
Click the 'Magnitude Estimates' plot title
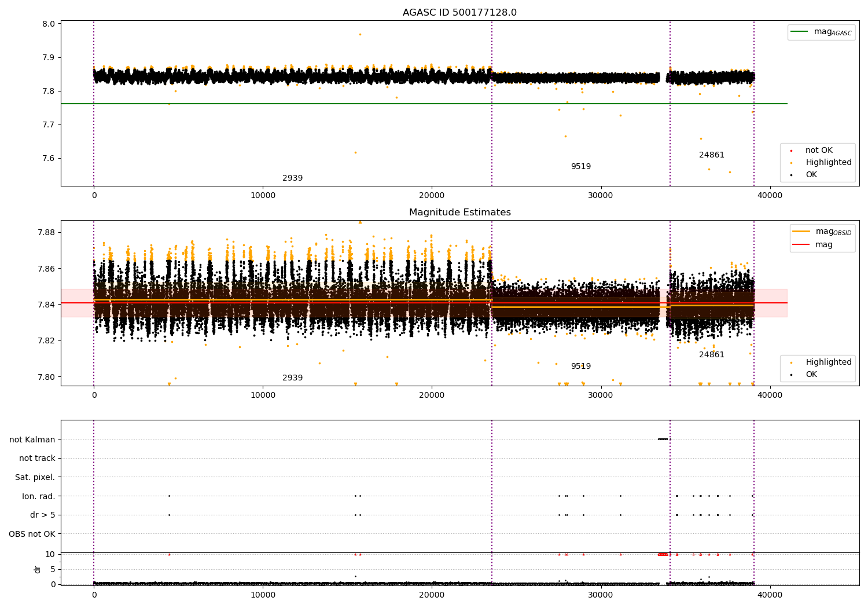(459, 213)
